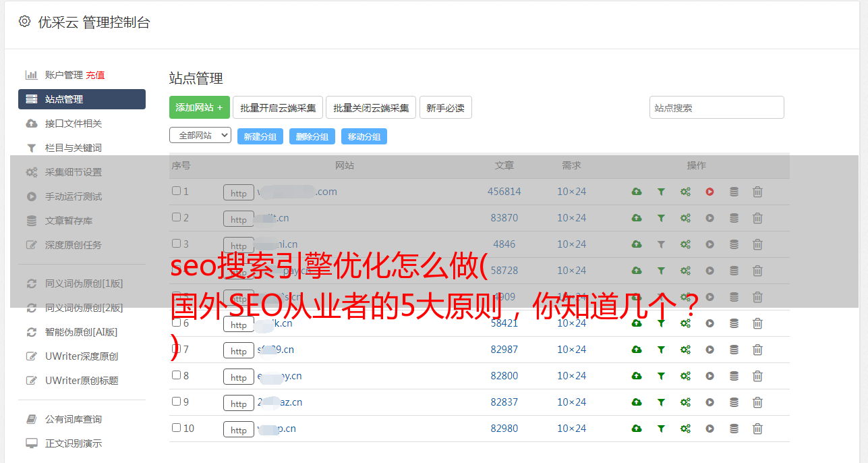Open the http protocol selector in row 8
The width and height of the screenshot is (868, 463).
point(239,377)
